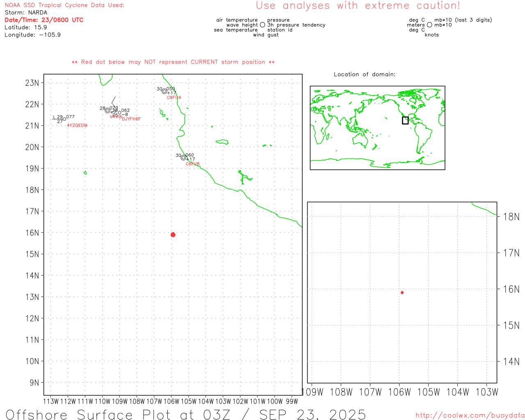Select the 113W longitude label on main map
Image resolution: width=525 pixels, height=420 pixels.
coord(50,401)
